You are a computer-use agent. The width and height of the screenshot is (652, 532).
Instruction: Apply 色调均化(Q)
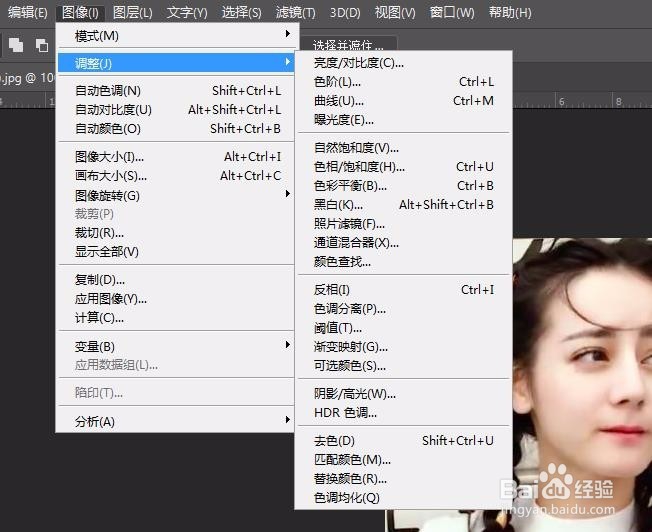(403, 497)
